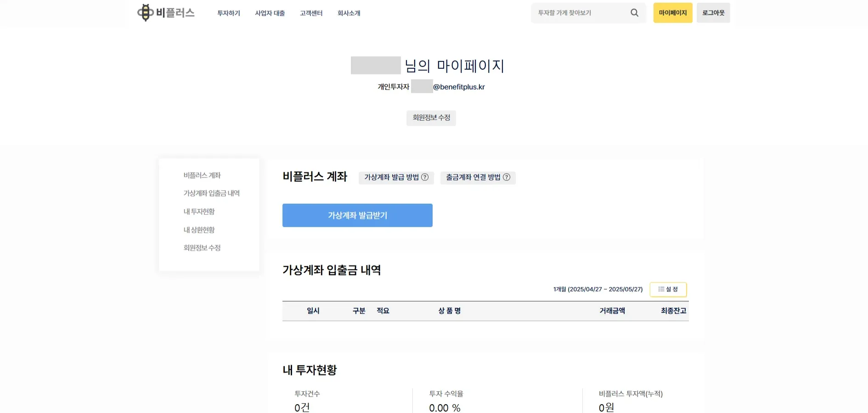This screenshot has height=413, width=868.
Task: Select 내 투자현황 in the sidebar
Action: coord(199,212)
